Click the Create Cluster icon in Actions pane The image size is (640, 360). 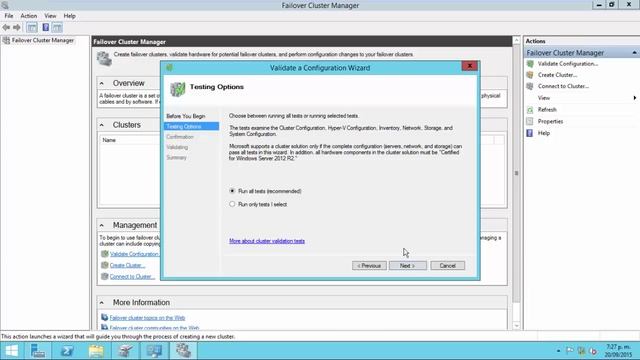[530, 75]
